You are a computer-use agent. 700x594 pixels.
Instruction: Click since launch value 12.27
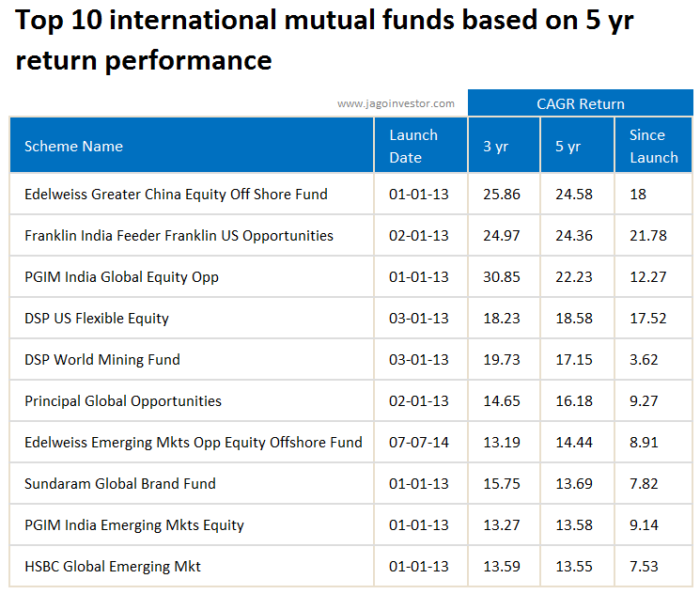point(648,277)
